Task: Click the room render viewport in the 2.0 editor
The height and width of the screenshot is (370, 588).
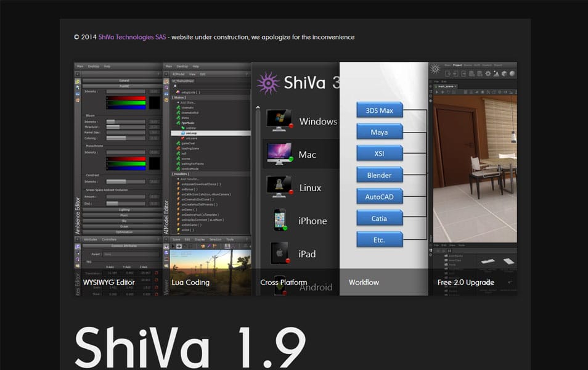Action: [x=475, y=168]
